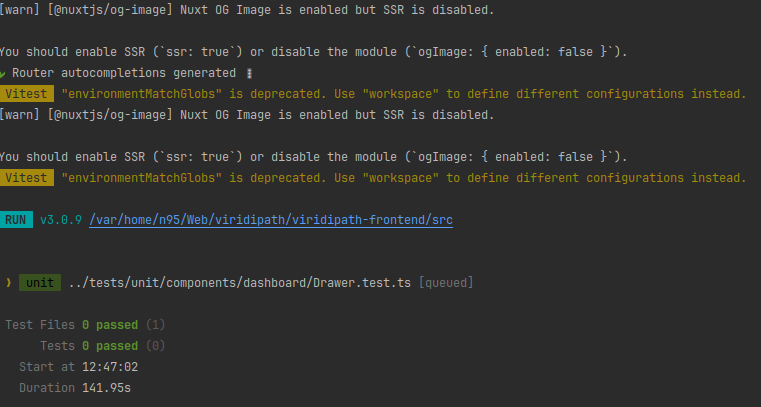This screenshot has height=407, width=761.
Task: Click the "(0)" count in the Tests row
Action: [x=156, y=346]
